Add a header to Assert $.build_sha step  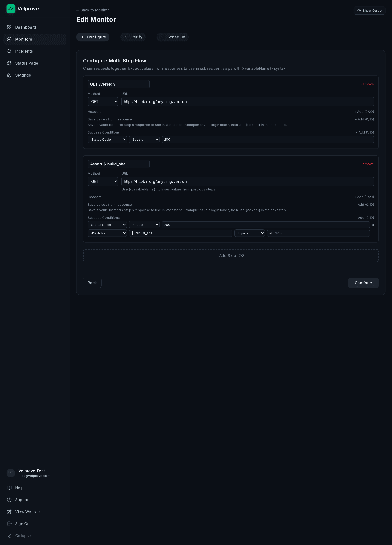click(x=364, y=197)
